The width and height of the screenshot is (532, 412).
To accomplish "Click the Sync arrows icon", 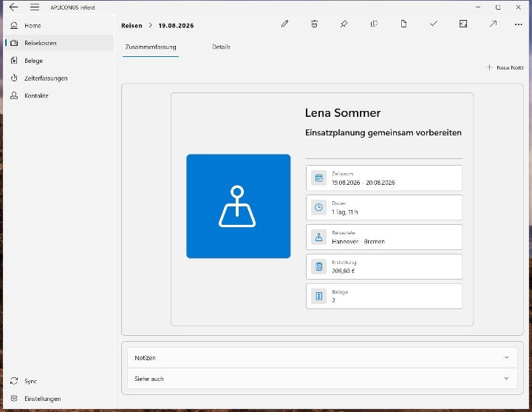I will pyautogui.click(x=14, y=381).
